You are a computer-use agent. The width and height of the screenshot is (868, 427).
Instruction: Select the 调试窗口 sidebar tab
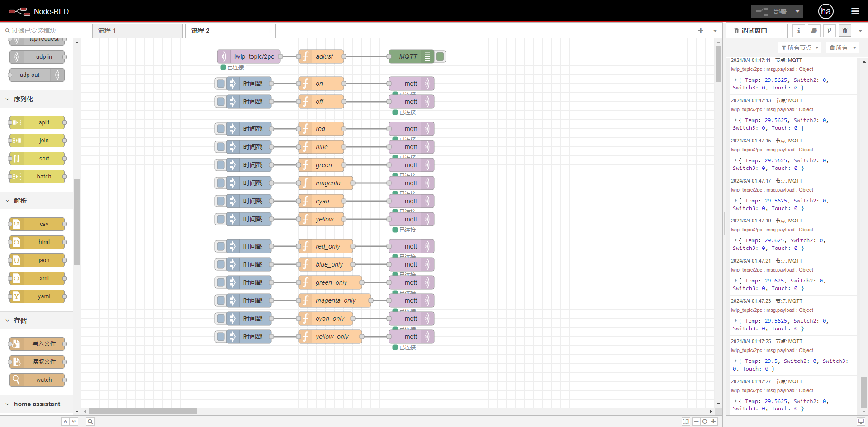pyautogui.click(x=758, y=31)
